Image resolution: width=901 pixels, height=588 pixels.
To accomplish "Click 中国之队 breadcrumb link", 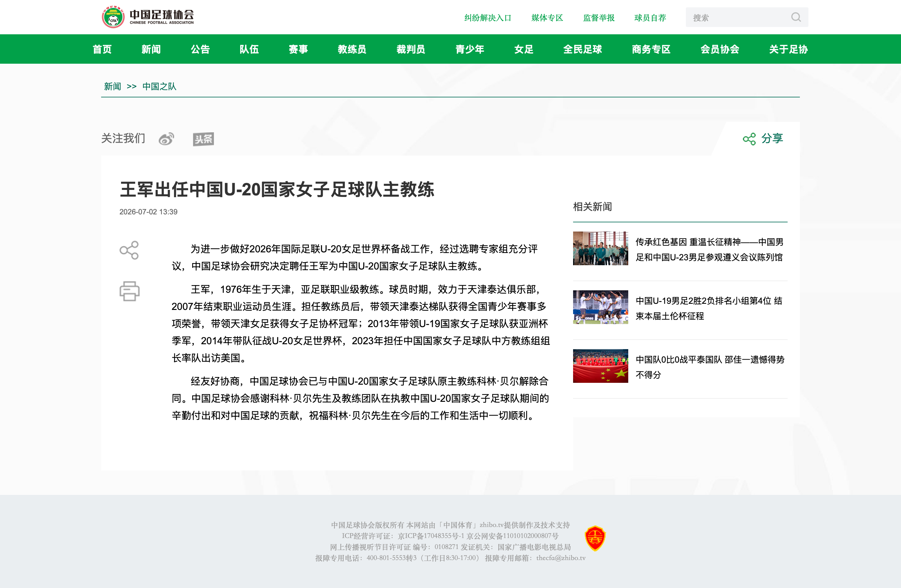I will pos(159,87).
